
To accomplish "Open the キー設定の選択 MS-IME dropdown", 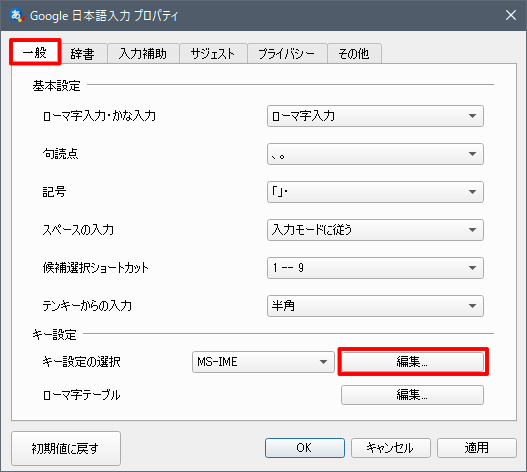I will click(x=263, y=362).
